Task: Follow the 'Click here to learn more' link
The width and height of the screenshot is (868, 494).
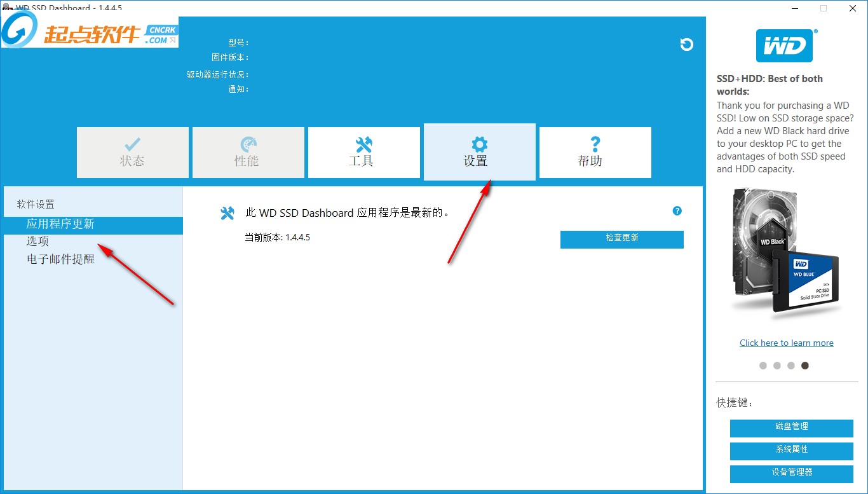Action: (x=787, y=343)
